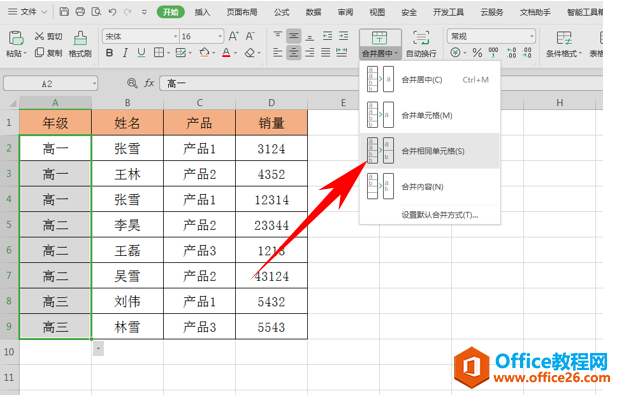
Task: Increase font size with A+ icon
Action: [233, 37]
